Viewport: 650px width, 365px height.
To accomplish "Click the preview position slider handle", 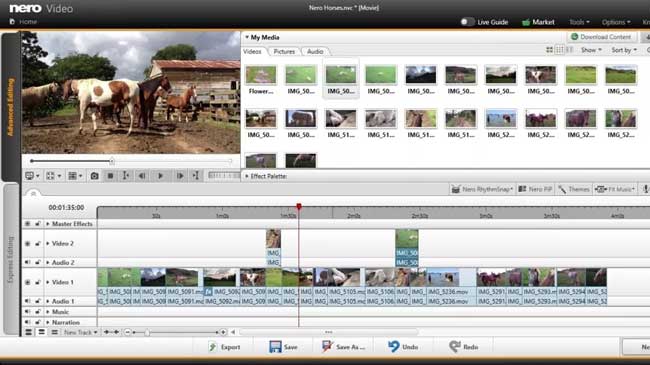I will coord(112,161).
